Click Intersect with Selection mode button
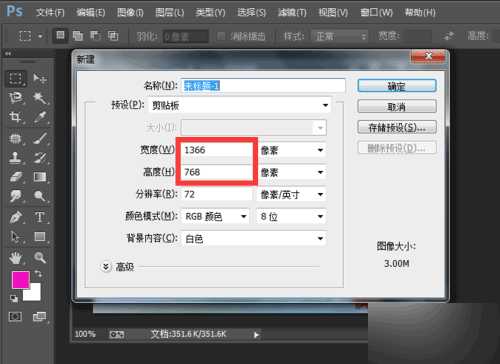Viewport: 500px width, 364px height. point(113,35)
